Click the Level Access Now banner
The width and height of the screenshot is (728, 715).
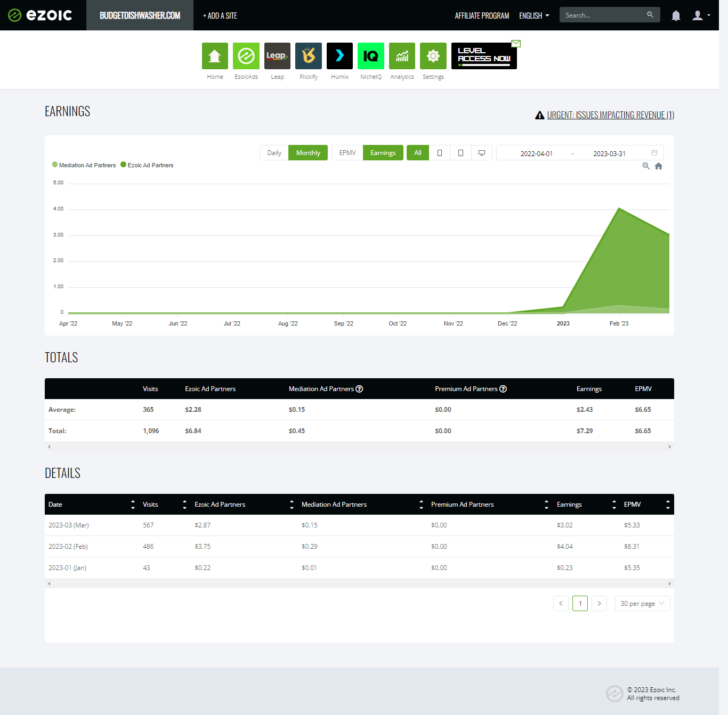point(484,56)
